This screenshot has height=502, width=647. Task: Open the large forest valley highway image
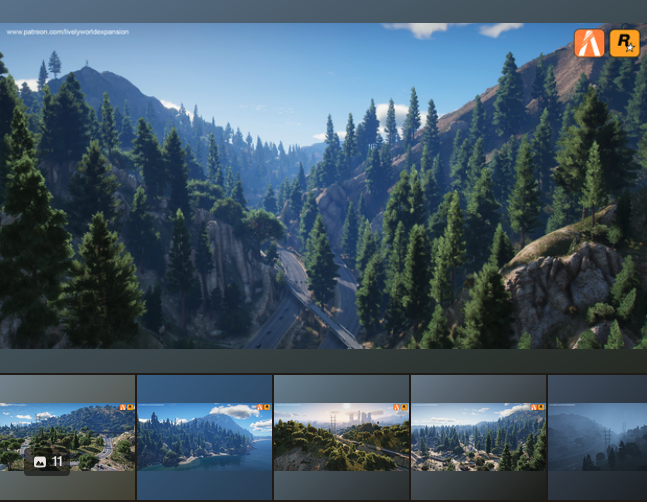point(324,186)
